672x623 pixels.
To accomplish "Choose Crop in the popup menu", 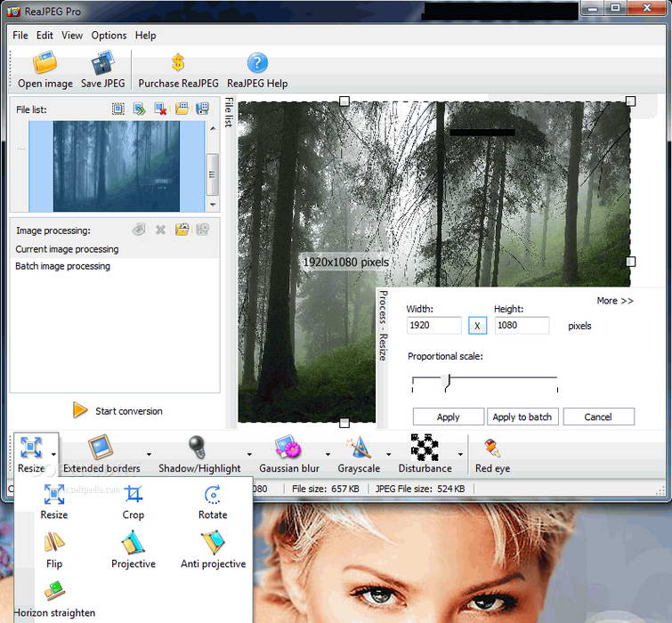I will (134, 501).
